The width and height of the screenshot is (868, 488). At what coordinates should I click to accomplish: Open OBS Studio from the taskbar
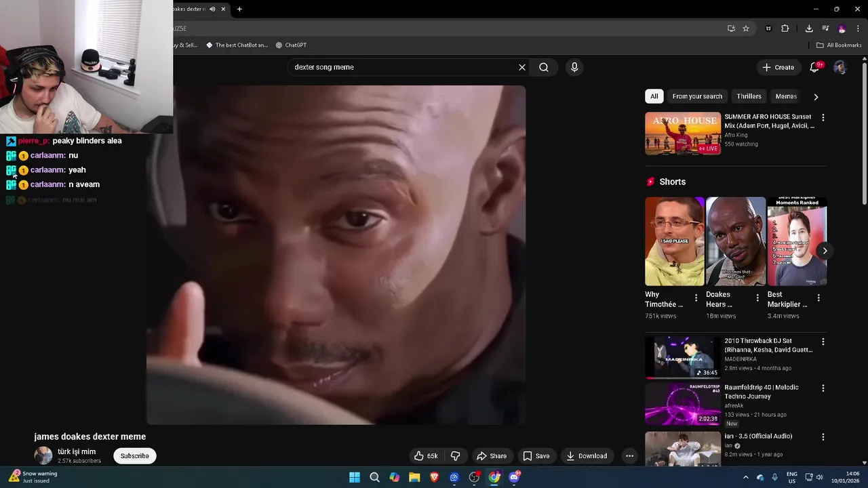[x=475, y=477]
